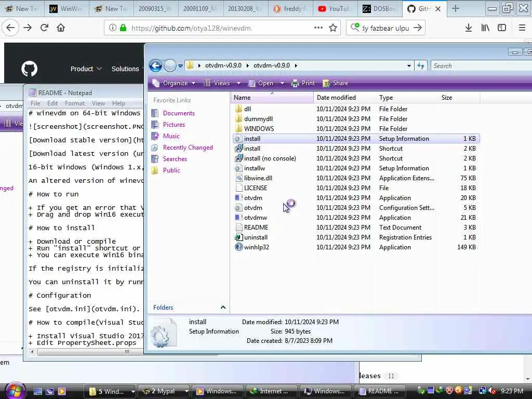Sort files by Date modified column
This screenshot has height=399, width=532.
(344, 97)
